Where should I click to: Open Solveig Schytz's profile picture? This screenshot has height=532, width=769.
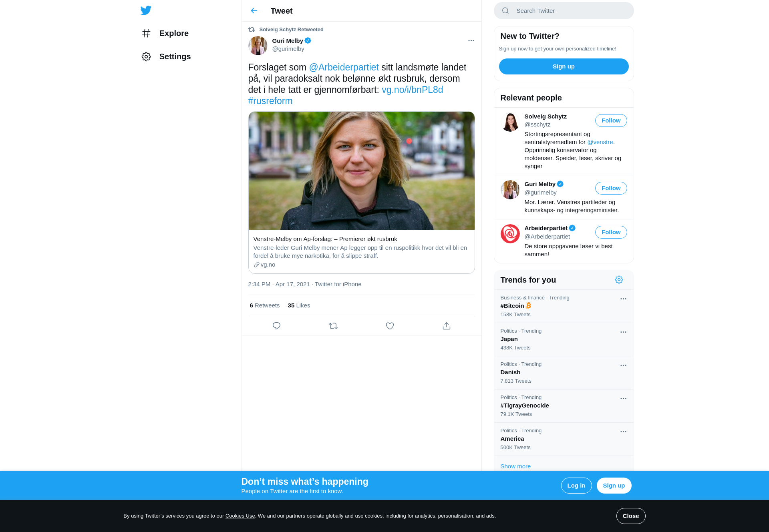(510, 122)
